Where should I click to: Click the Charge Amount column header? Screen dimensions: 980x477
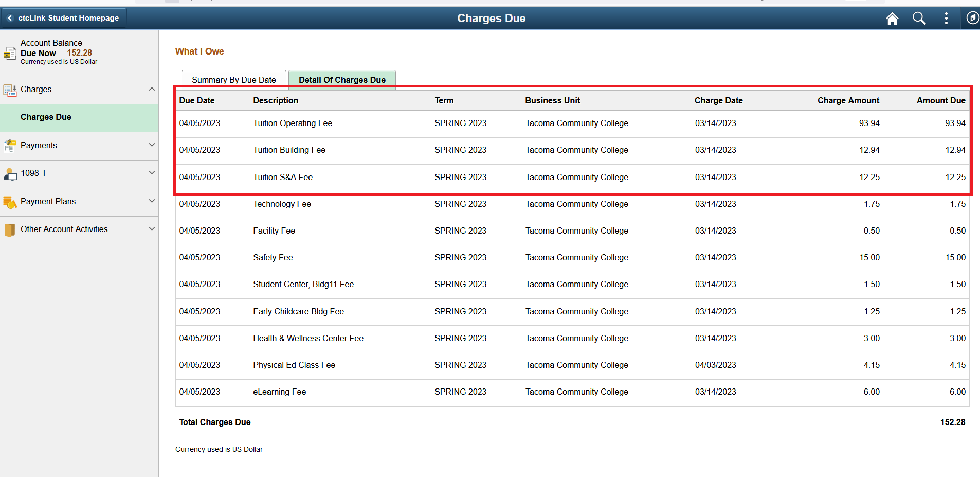[x=848, y=101]
